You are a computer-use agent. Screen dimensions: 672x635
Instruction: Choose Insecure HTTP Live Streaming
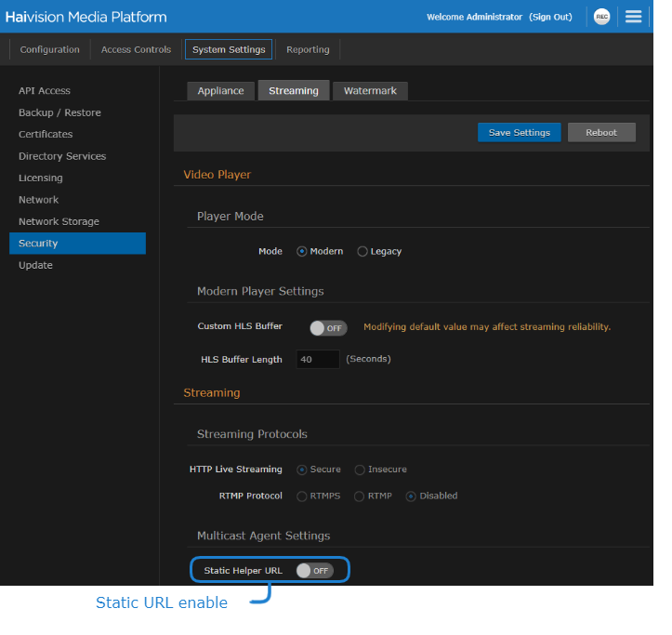pyautogui.click(x=360, y=470)
